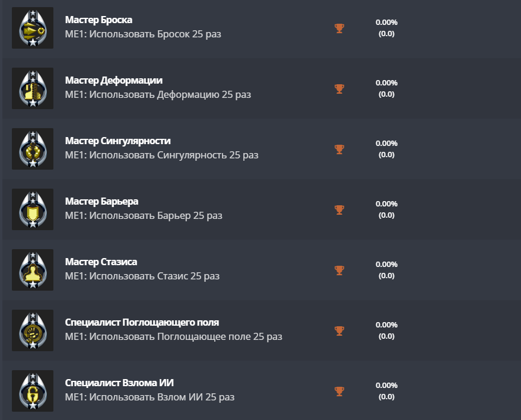Image resolution: width=521 pixels, height=420 pixels.
Task: Open the Мастер Сингулярности achievement title
Action: pos(117,141)
